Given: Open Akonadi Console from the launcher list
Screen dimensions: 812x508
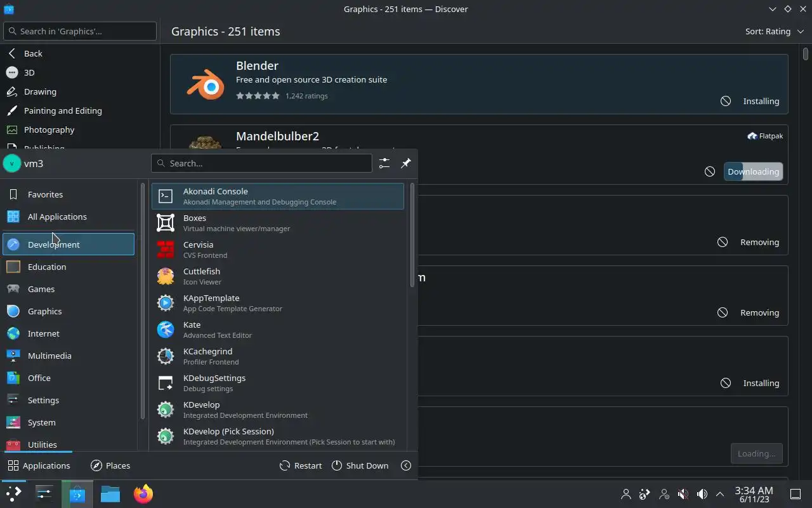Looking at the screenshot, I should tap(277, 196).
